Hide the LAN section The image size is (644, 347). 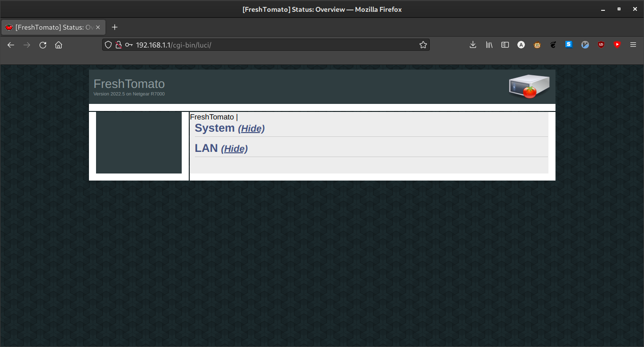pyautogui.click(x=234, y=149)
